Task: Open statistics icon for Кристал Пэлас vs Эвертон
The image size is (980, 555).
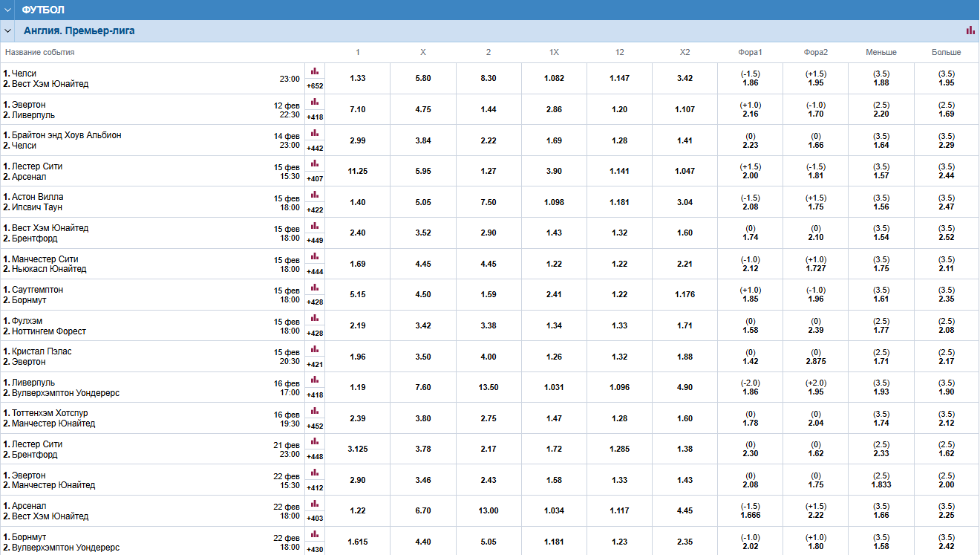Action: point(315,349)
